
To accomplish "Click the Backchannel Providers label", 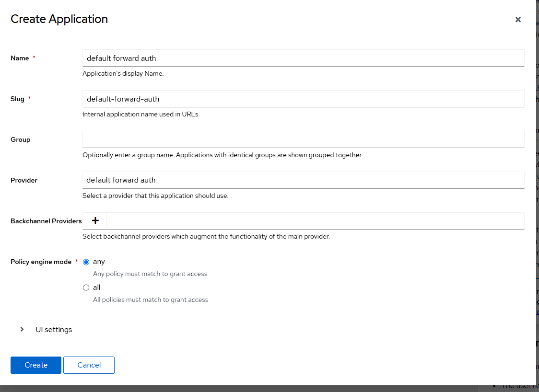I will click(46, 221).
